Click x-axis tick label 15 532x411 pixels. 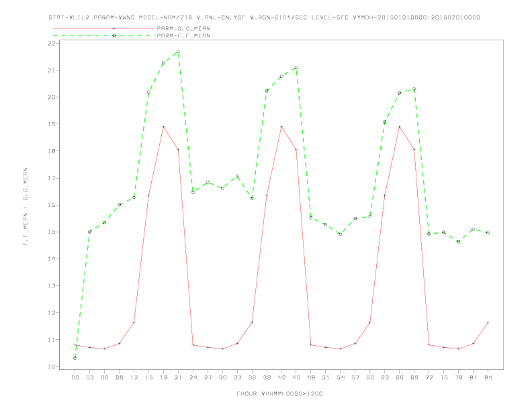tap(148, 377)
